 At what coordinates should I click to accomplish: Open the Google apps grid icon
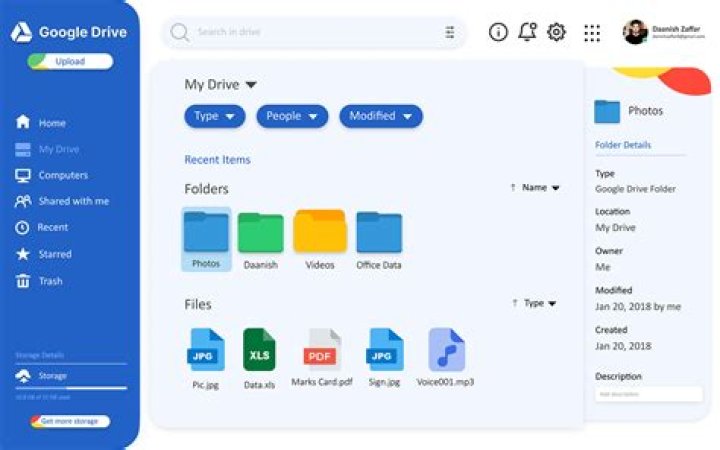[592, 33]
